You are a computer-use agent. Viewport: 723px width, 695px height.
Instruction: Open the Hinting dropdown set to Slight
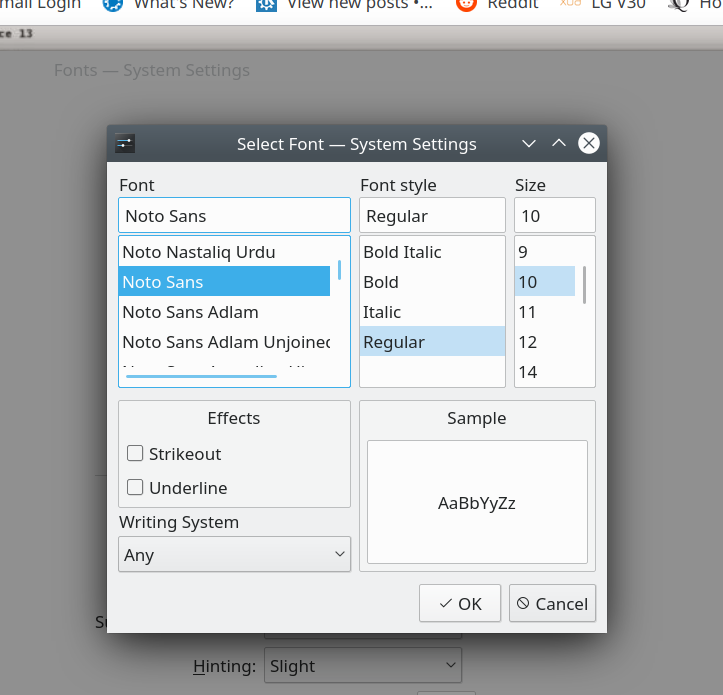coord(362,666)
